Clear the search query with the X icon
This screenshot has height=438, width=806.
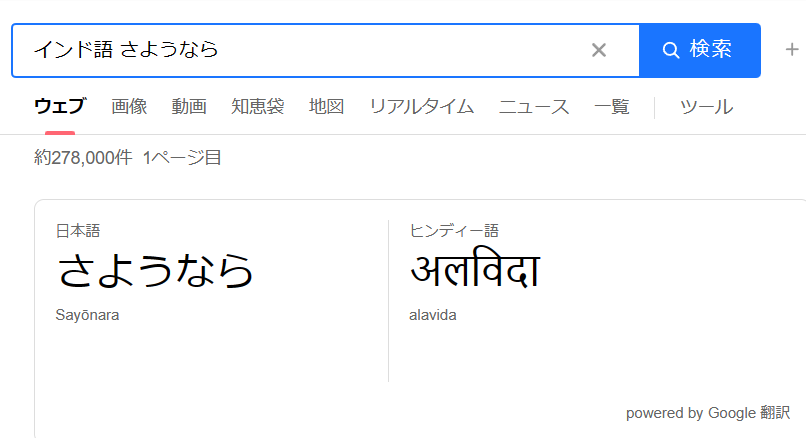click(x=599, y=50)
